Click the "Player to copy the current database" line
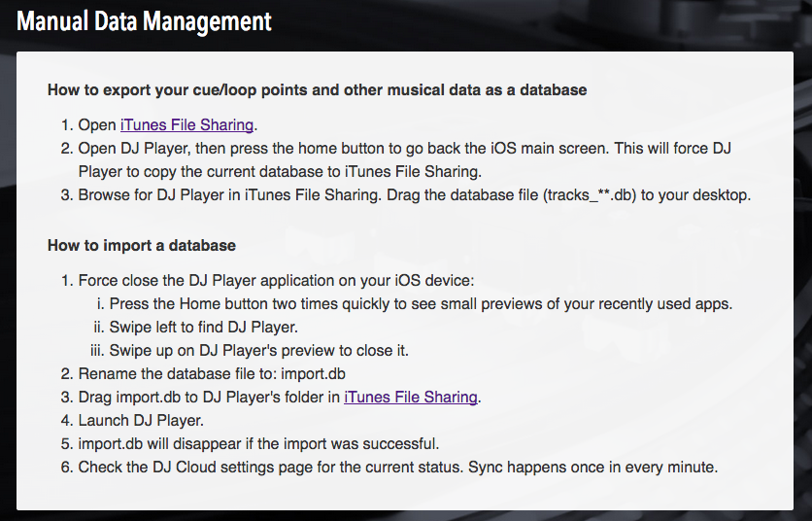The height and width of the screenshot is (521, 812). point(280,172)
